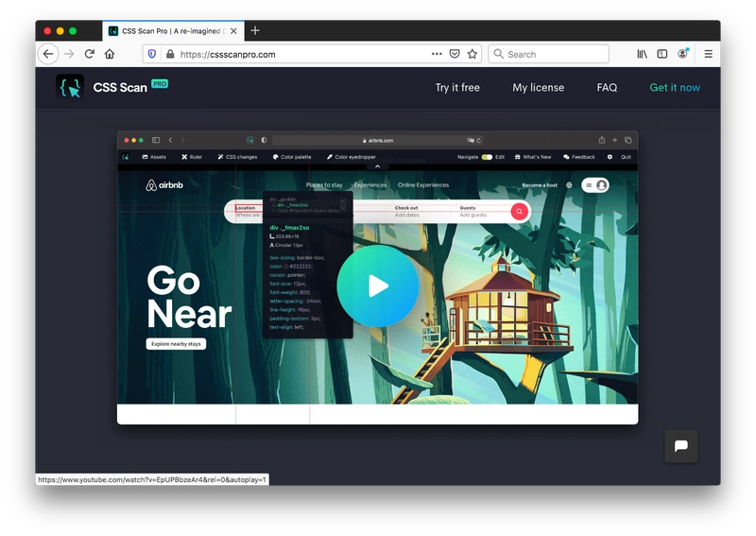
Task: Reload the current page
Action: coord(89,54)
